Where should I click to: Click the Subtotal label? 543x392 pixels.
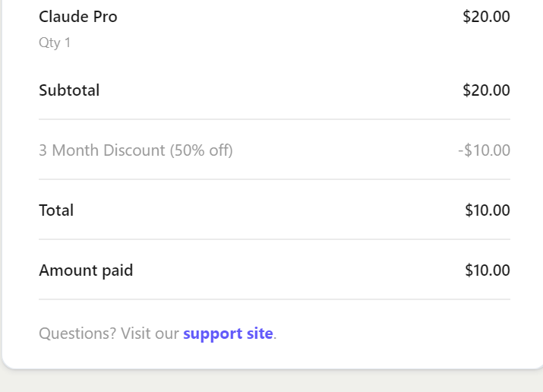(x=69, y=90)
